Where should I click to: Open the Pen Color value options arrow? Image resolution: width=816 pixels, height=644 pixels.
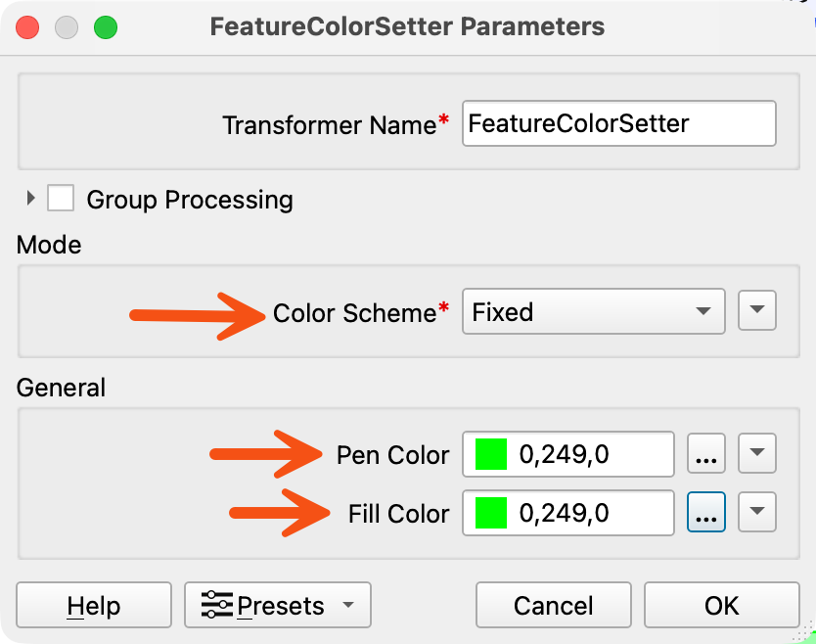pos(756,453)
